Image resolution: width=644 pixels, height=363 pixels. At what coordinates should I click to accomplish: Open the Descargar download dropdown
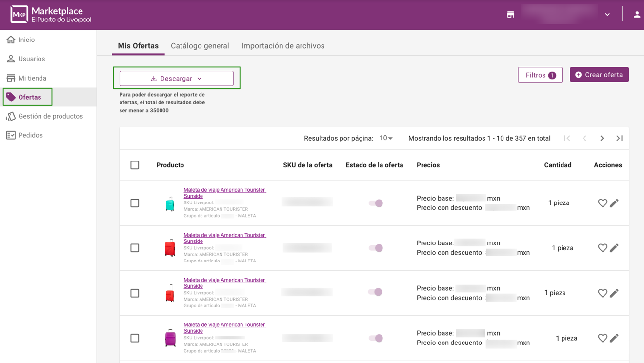176,79
